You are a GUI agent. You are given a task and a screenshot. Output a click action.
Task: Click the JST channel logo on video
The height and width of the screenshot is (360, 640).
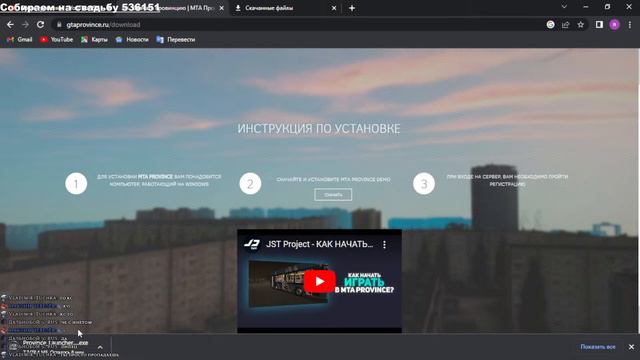pos(252,244)
